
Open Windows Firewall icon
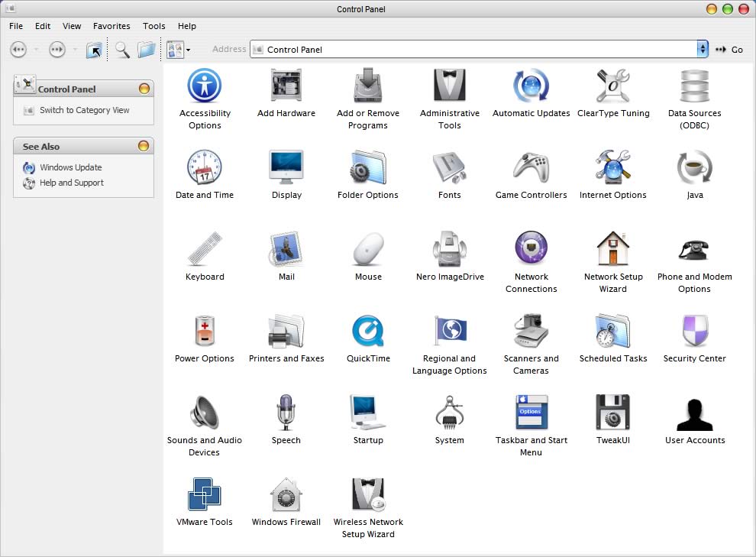(x=286, y=494)
